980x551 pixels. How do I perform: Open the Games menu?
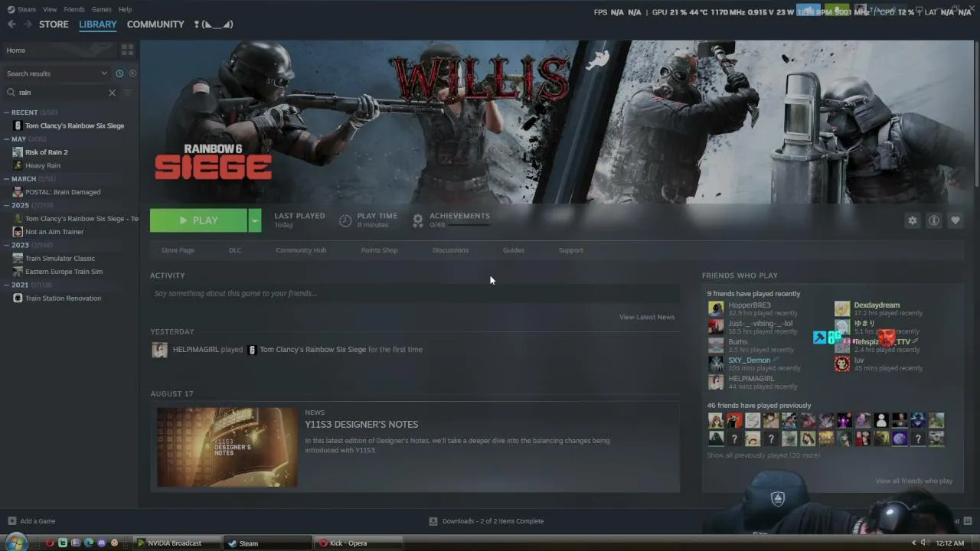tap(101, 9)
